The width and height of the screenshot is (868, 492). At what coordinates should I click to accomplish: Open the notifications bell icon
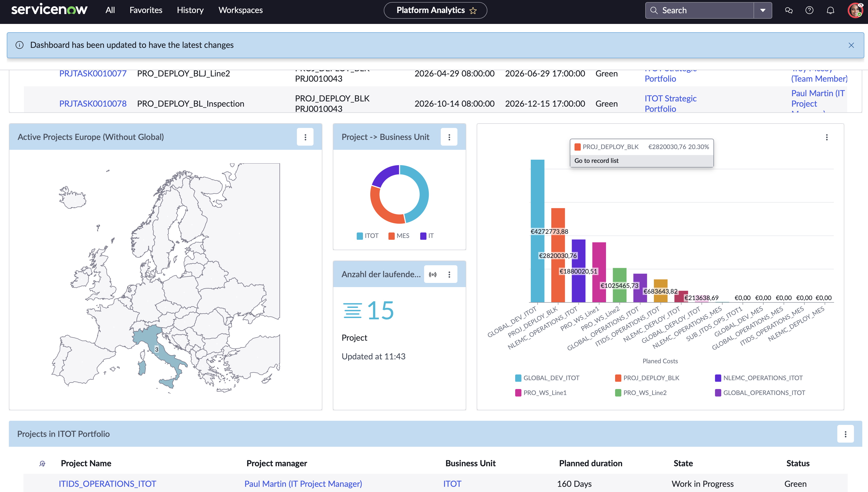click(x=830, y=10)
